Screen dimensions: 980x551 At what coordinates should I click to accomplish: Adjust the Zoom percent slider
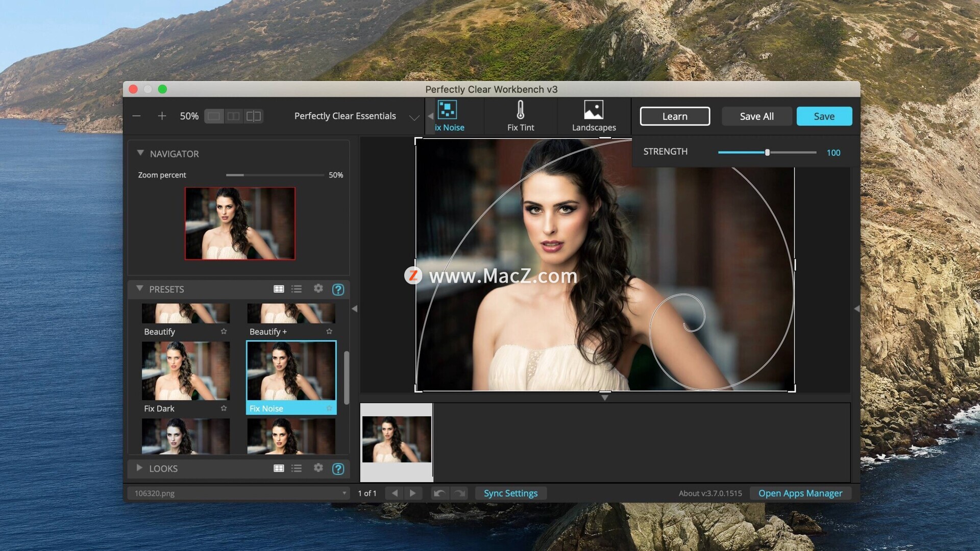[275, 175]
